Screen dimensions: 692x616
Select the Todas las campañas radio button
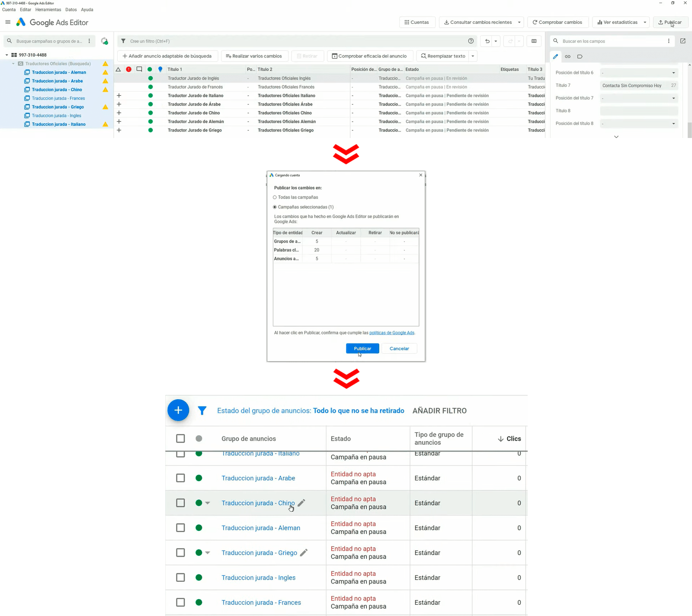tap(275, 197)
